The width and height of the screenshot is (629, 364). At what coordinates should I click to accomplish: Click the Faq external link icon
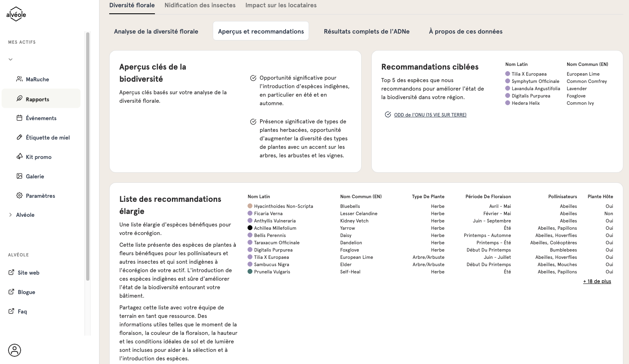point(11,311)
